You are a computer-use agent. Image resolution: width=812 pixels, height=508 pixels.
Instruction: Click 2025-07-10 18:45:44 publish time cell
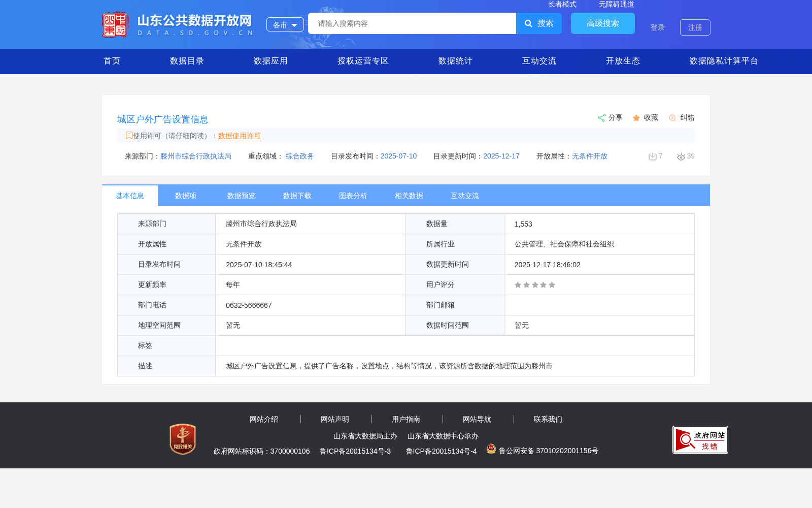tap(311, 265)
